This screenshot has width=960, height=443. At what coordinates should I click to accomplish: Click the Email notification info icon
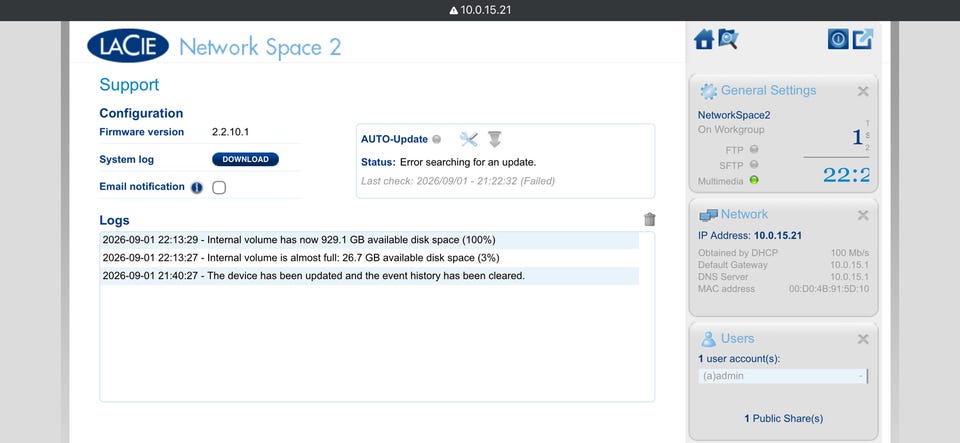point(197,188)
